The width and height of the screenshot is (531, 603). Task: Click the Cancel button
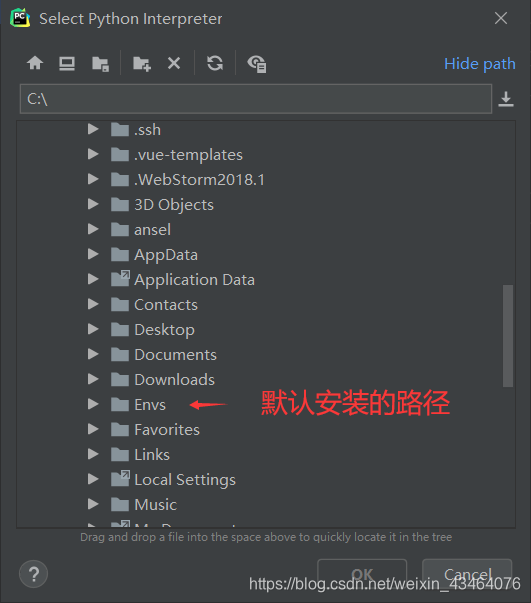click(467, 574)
